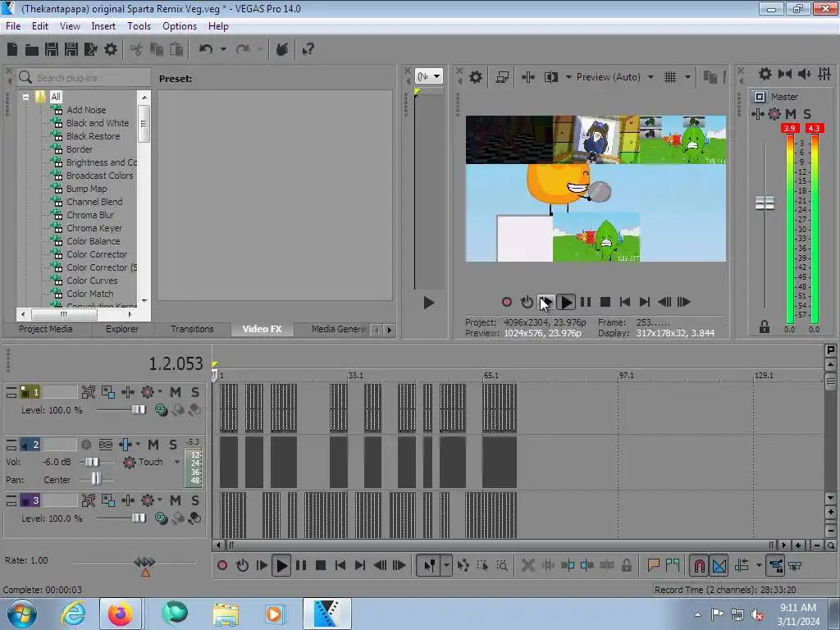Solo video track 1
Image resolution: width=840 pixels, height=630 pixels.
coord(195,392)
